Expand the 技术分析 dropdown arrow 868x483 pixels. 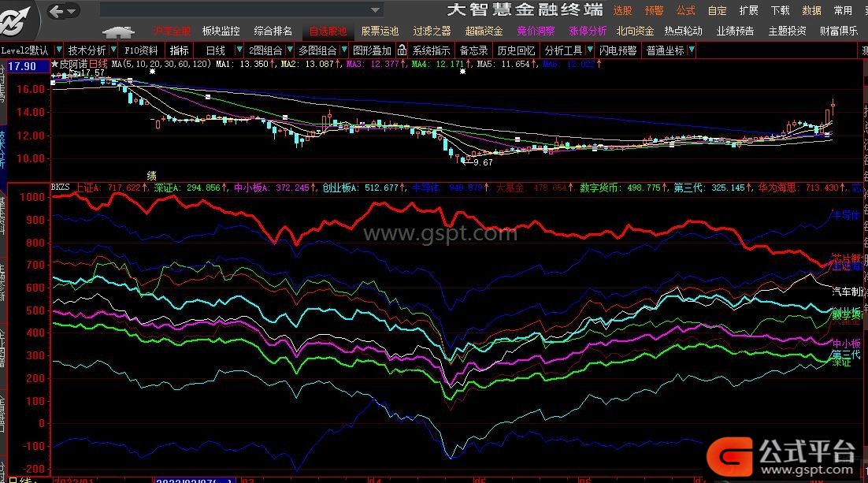pyautogui.click(x=113, y=50)
